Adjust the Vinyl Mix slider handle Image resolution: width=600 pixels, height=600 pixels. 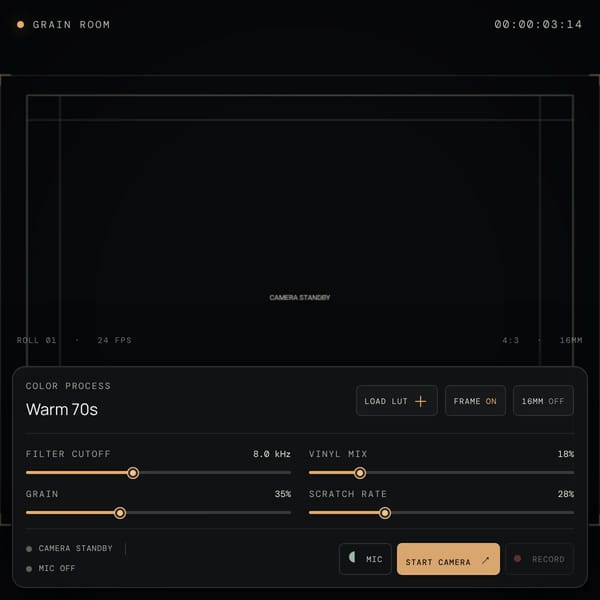coord(360,473)
